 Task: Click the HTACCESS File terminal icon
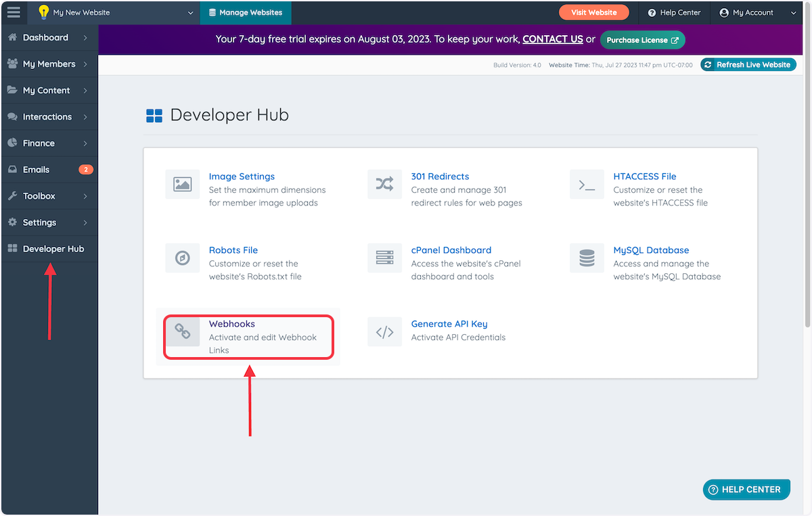(x=587, y=184)
